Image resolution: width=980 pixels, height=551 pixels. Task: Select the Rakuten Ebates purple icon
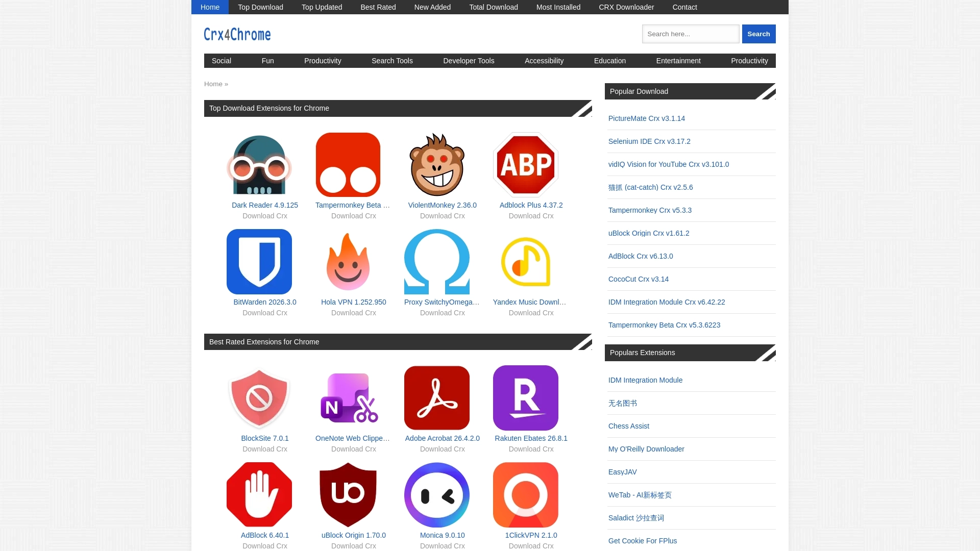tap(526, 398)
